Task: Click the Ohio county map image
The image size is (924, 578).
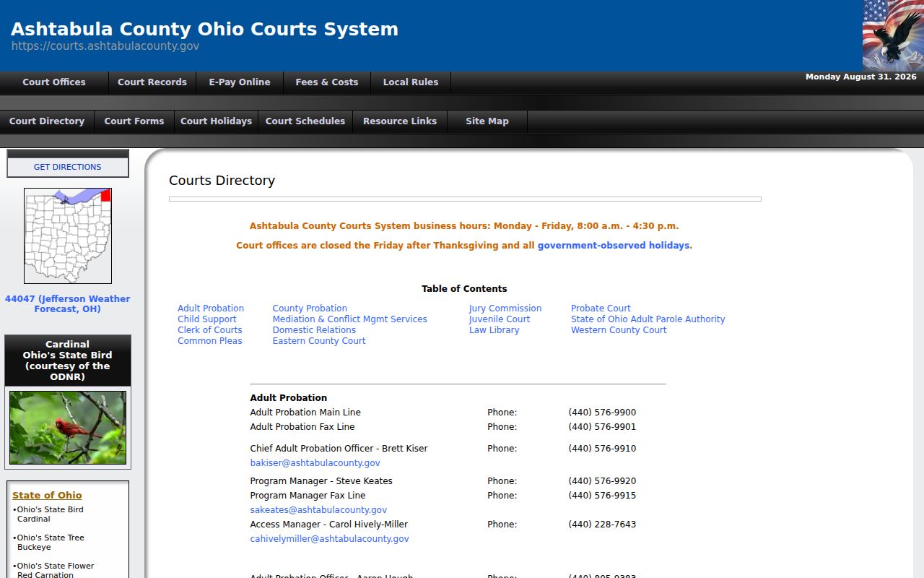Action: tap(68, 236)
